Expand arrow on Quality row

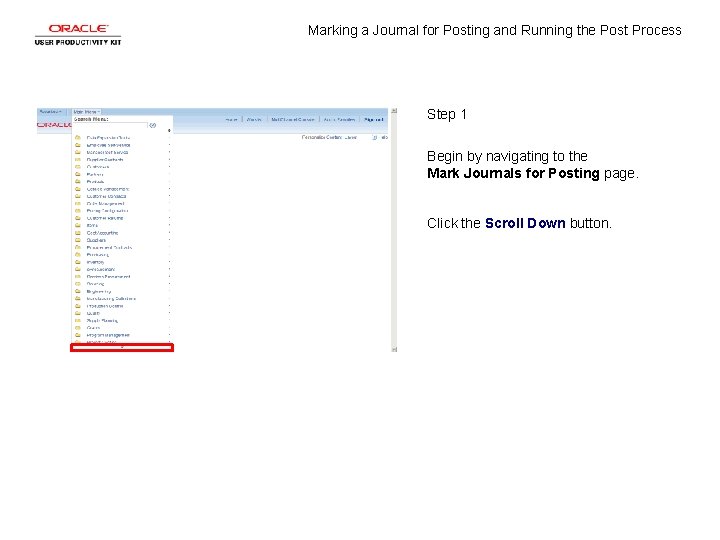169,313
